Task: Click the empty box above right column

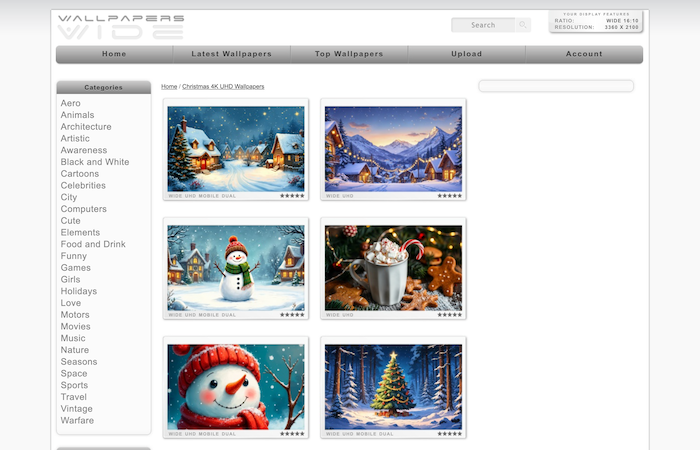Action: (x=556, y=86)
